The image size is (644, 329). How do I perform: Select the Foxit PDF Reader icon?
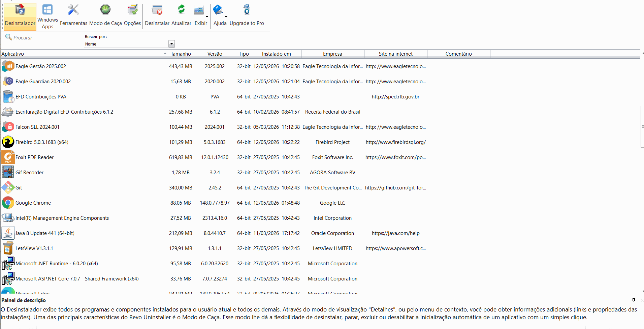(8, 157)
